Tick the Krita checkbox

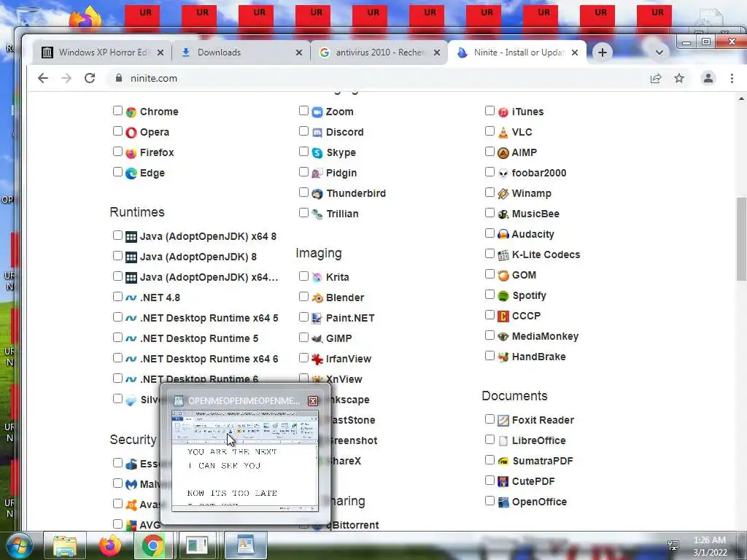[304, 276]
